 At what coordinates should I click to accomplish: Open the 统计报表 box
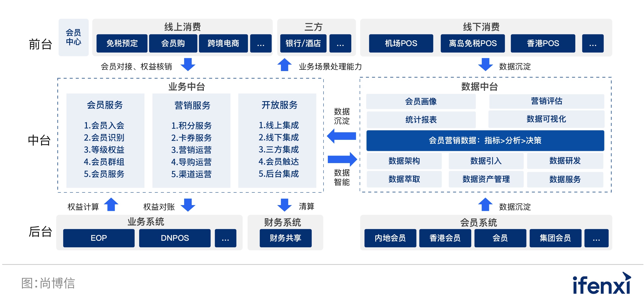point(421,120)
